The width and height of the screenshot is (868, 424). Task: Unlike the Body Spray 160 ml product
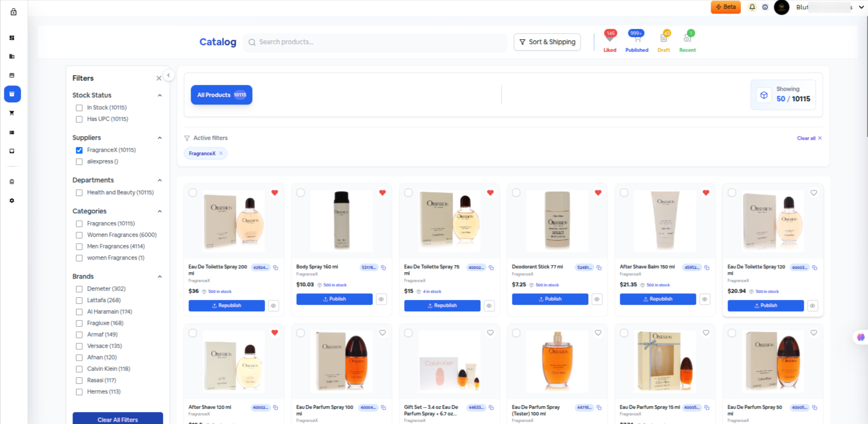[x=382, y=193]
